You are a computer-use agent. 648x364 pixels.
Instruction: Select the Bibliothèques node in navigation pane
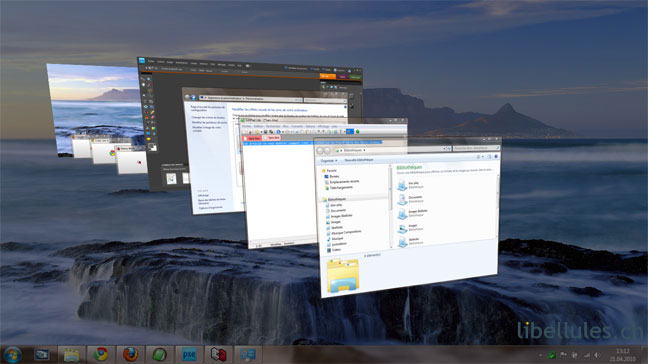[336, 199]
